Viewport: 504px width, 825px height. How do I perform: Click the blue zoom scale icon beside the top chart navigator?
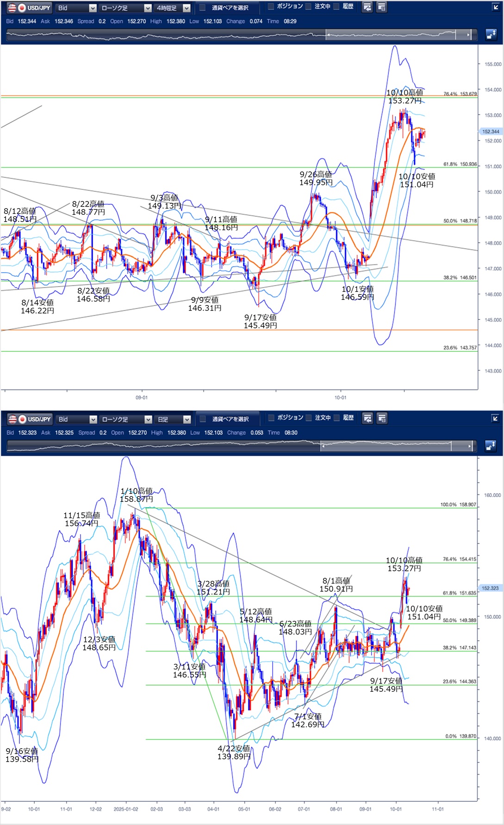coord(491,34)
